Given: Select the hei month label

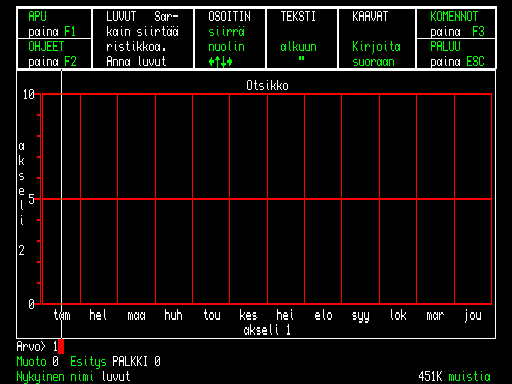Looking at the screenshot, I should click(x=285, y=315).
